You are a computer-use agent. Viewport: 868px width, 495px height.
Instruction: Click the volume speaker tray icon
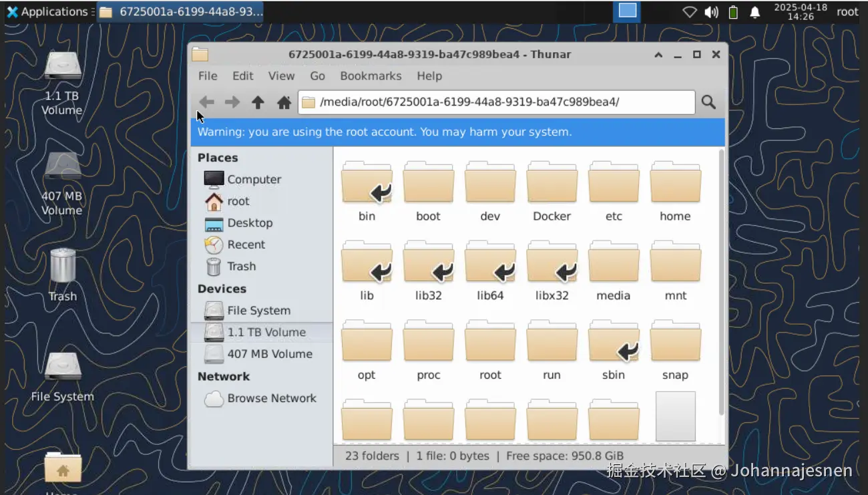(711, 12)
